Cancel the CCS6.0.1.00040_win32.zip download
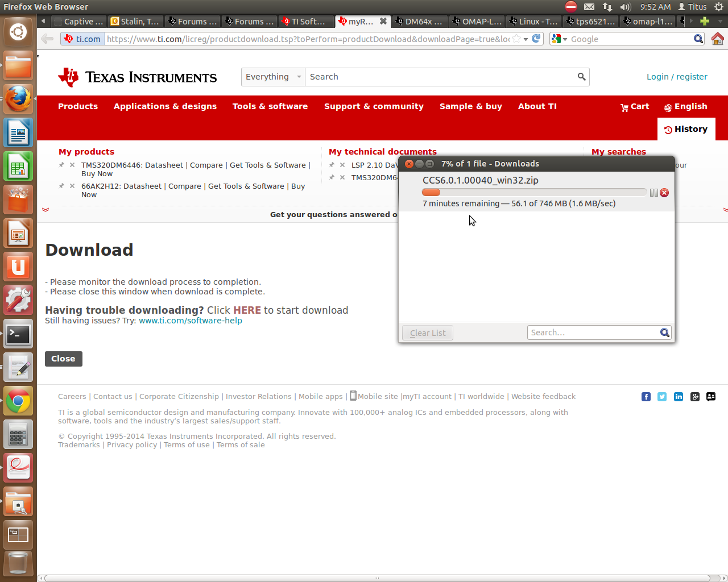728x582 pixels. point(664,193)
